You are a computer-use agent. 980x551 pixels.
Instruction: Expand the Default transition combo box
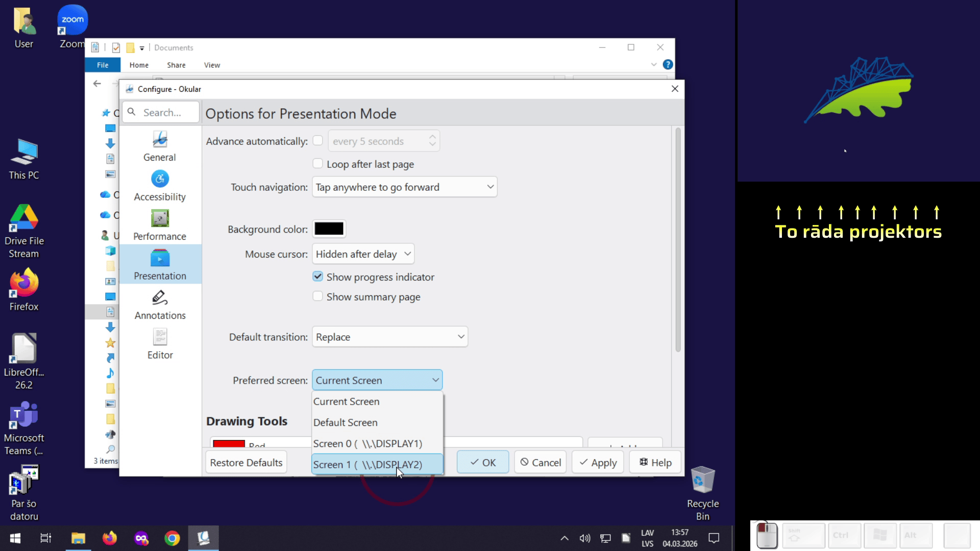[389, 337]
